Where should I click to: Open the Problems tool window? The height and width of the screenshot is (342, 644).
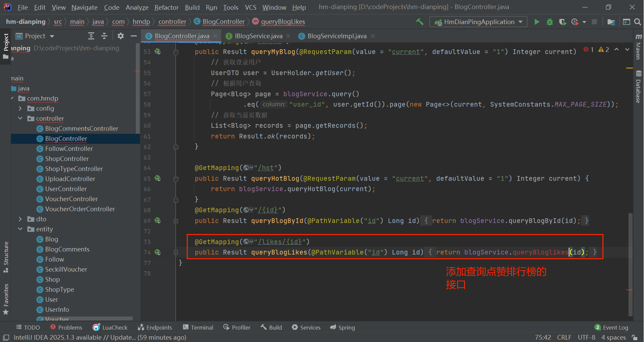pos(66,328)
